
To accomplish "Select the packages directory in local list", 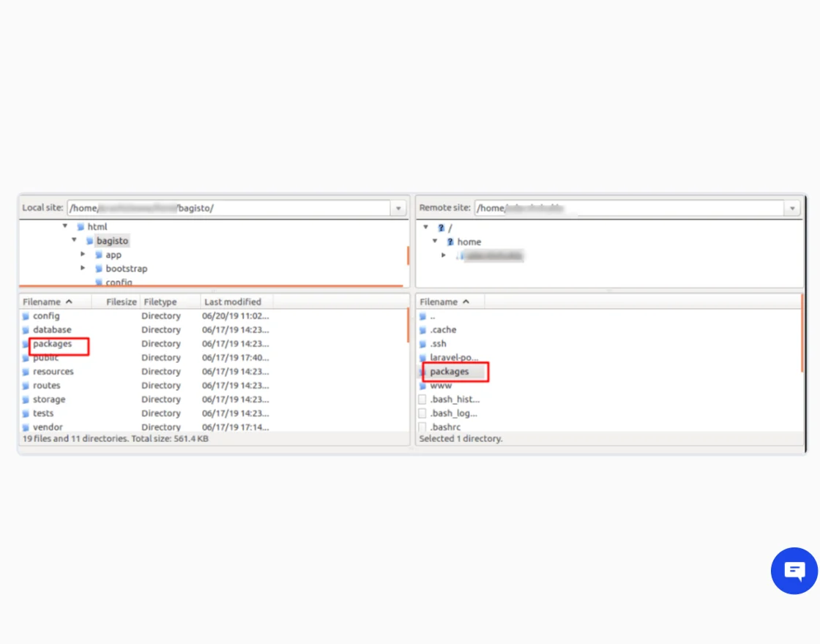I will 52,343.
